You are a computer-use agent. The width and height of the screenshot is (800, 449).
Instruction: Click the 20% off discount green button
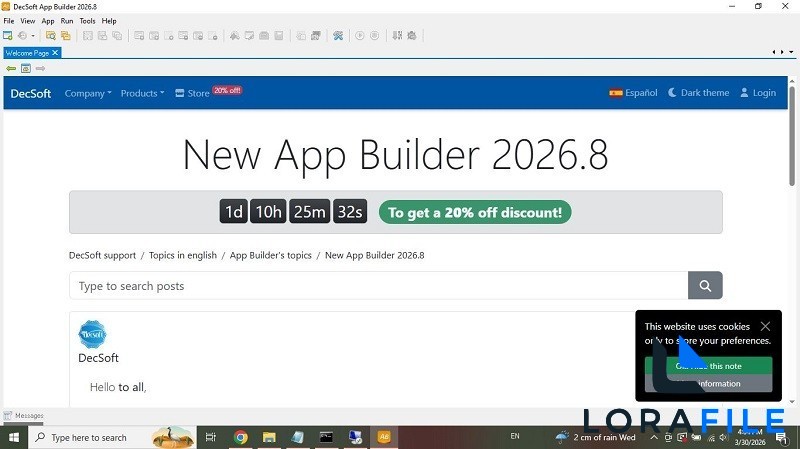click(x=474, y=212)
